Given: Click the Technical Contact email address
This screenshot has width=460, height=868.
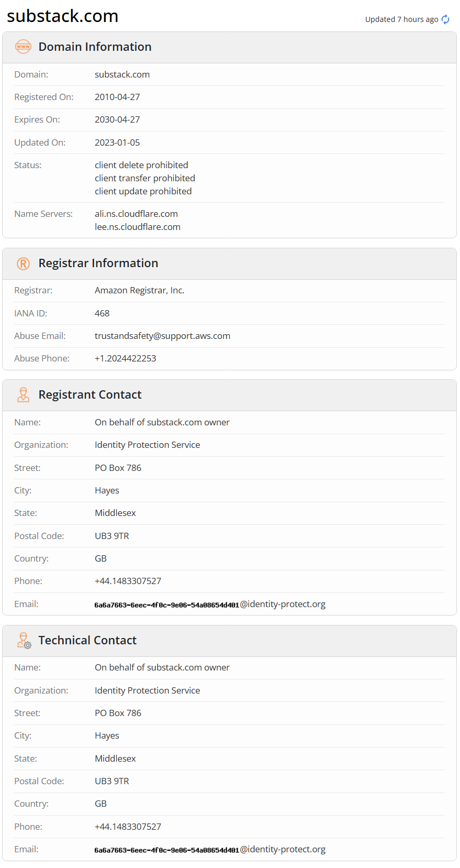Looking at the screenshot, I should point(210,849).
